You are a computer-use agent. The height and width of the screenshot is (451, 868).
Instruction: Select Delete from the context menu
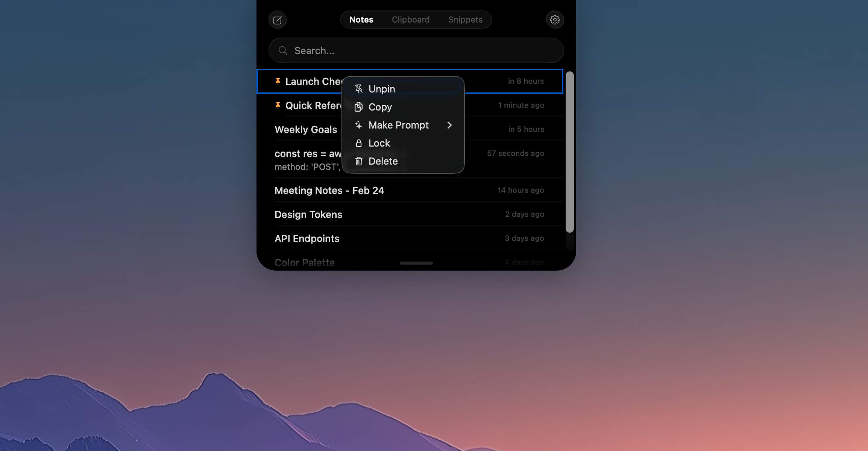[x=383, y=161]
